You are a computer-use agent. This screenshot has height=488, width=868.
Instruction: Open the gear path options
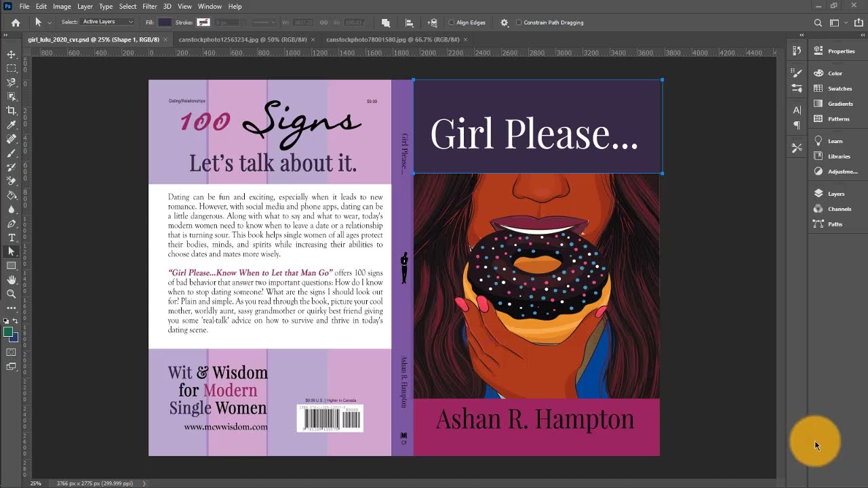click(504, 22)
